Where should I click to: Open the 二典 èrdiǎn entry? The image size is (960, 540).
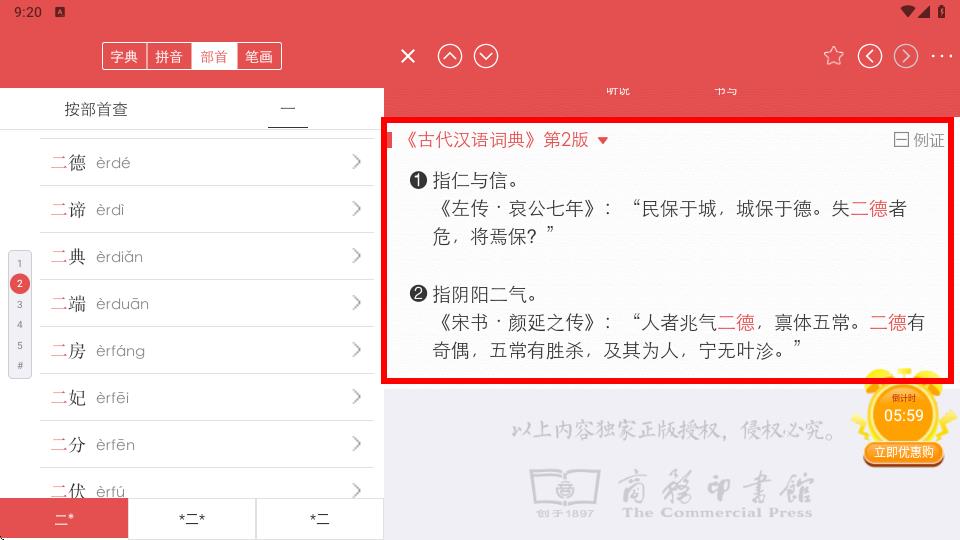207,257
